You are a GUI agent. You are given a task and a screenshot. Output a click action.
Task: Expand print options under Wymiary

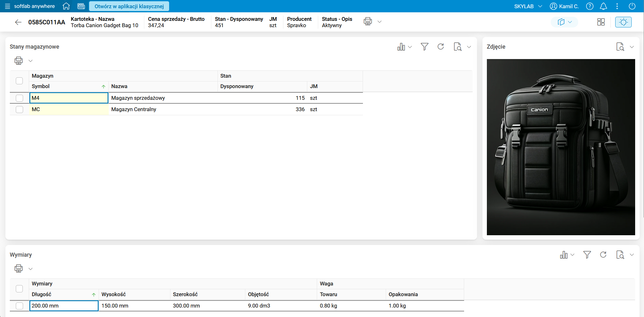point(31,269)
